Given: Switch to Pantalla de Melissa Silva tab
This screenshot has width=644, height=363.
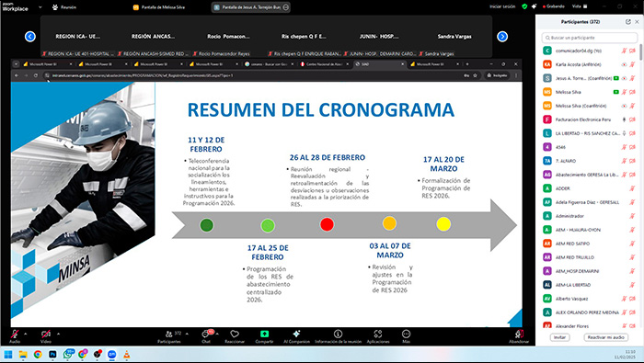Looking at the screenshot, I should pyautogui.click(x=159, y=7).
